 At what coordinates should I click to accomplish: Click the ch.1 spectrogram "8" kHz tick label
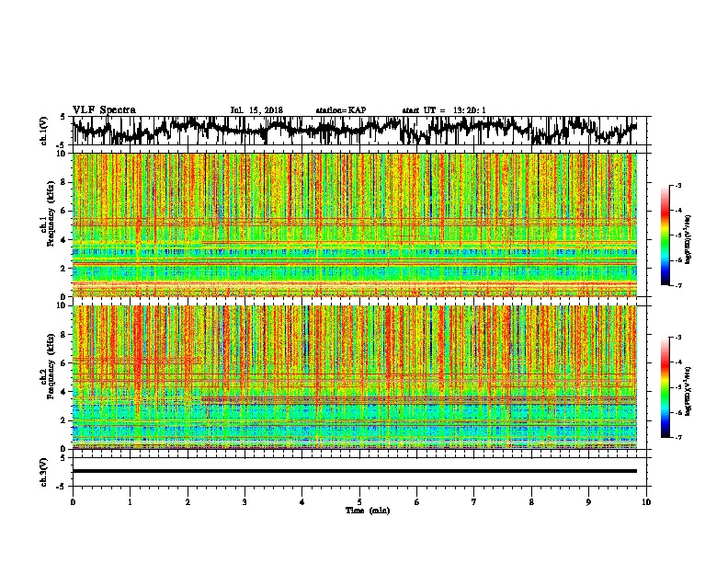tap(64, 182)
